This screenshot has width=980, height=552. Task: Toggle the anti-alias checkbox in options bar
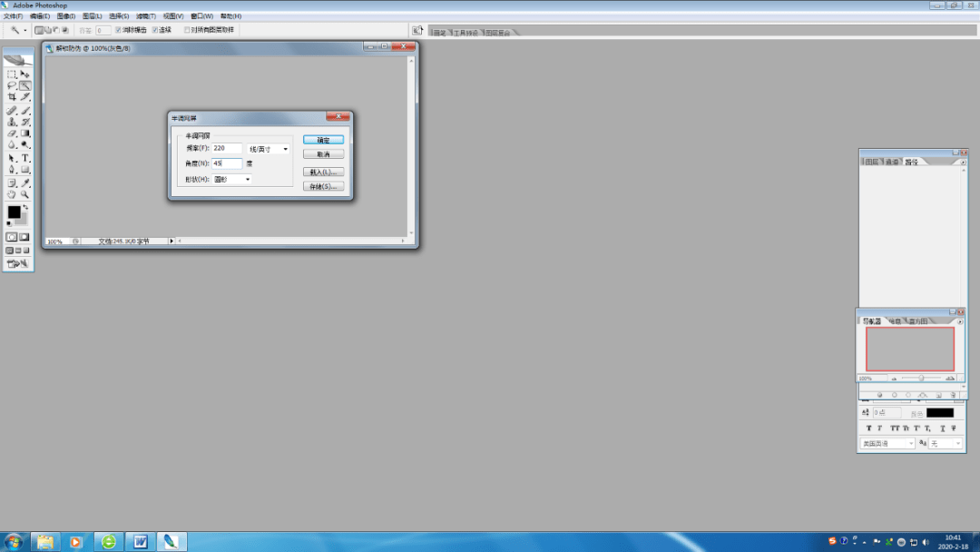pyautogui.click(x=118, y=30)
